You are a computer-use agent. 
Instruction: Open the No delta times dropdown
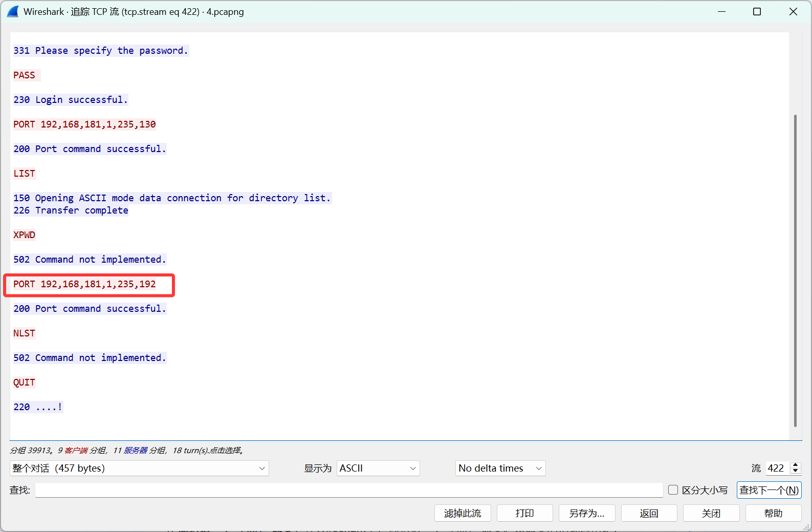[x=500, y=468]
